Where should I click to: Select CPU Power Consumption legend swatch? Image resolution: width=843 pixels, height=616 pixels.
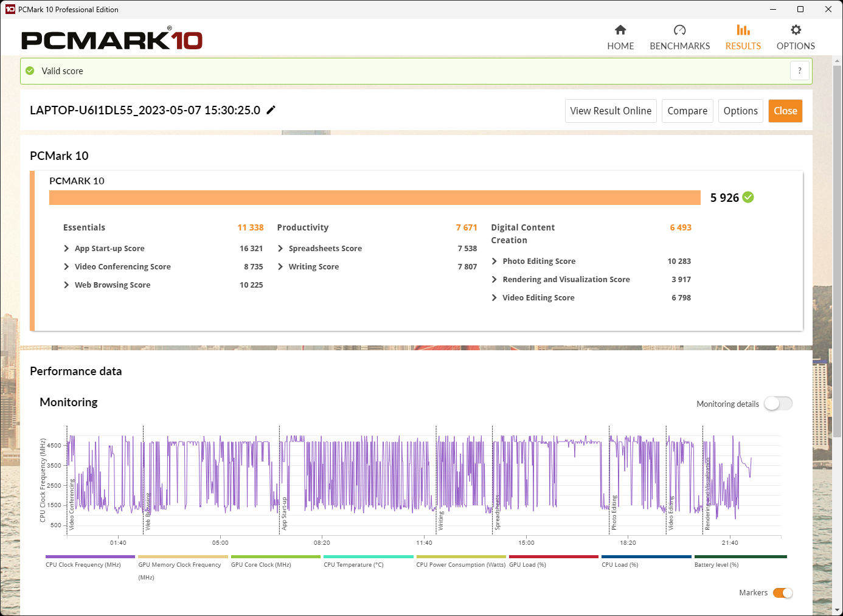[x=461, y=556]
